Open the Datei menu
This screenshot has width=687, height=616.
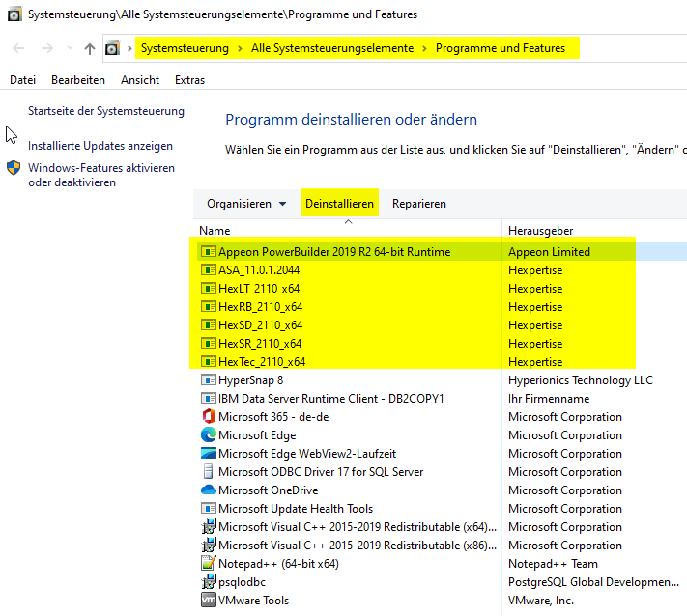click(x=23, y=80)
